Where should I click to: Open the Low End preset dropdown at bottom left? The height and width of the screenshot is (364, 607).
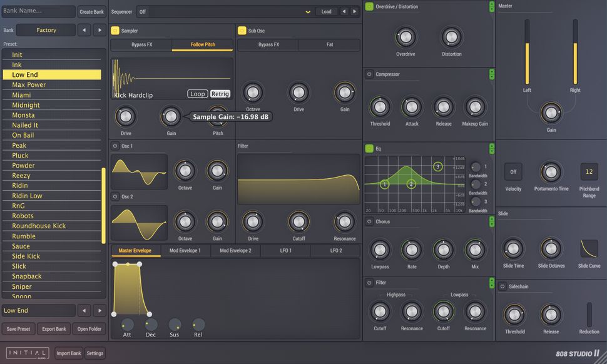(39, 310)
